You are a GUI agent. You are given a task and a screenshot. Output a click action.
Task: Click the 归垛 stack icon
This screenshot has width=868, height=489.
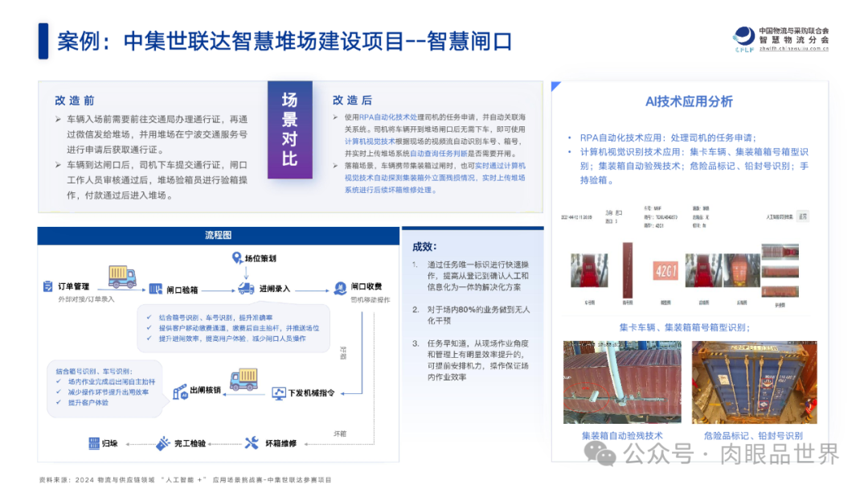click(x=94, y=443)
